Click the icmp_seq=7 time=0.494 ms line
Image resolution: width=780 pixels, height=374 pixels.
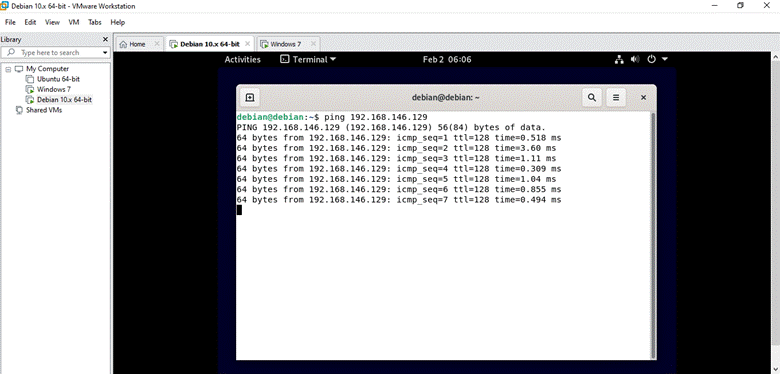(x=399, y=200)
